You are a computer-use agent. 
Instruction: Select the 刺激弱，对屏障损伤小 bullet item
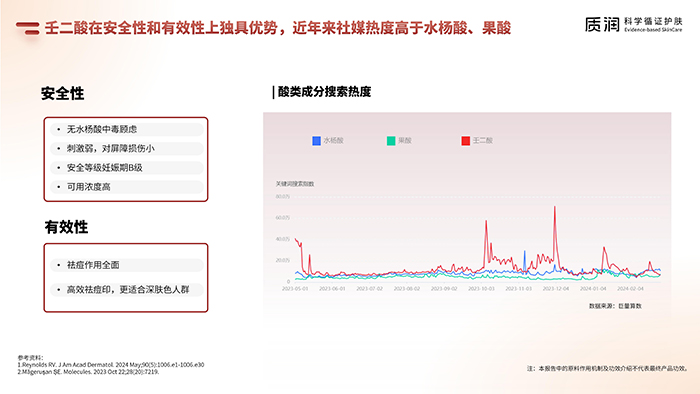pyautogui.click(x=127, y=149)
